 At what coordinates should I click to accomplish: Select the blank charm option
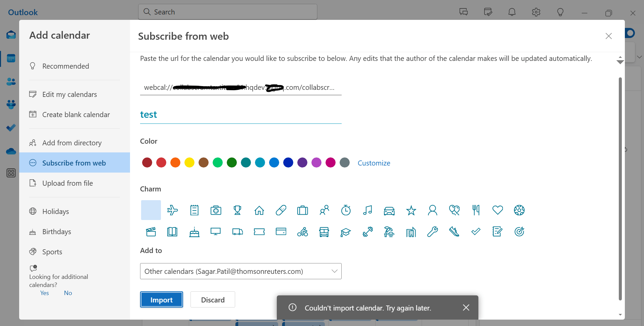(151, 210)
